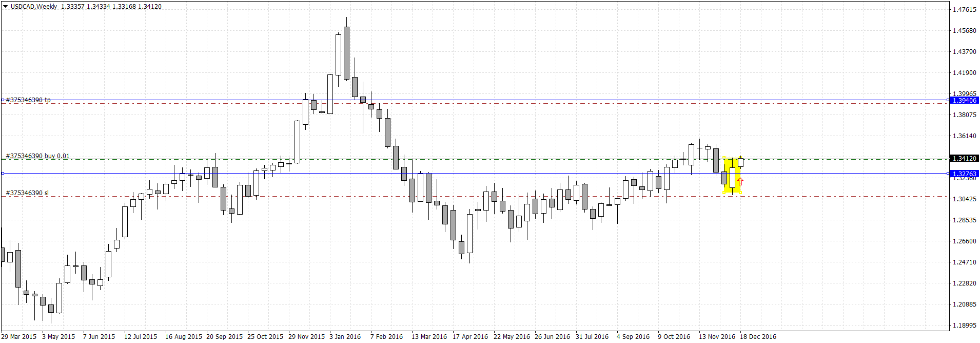This screenshot has height=343, width=980.
Task: Click the 26 Jun 2016 date label
Action: (553, 337)
